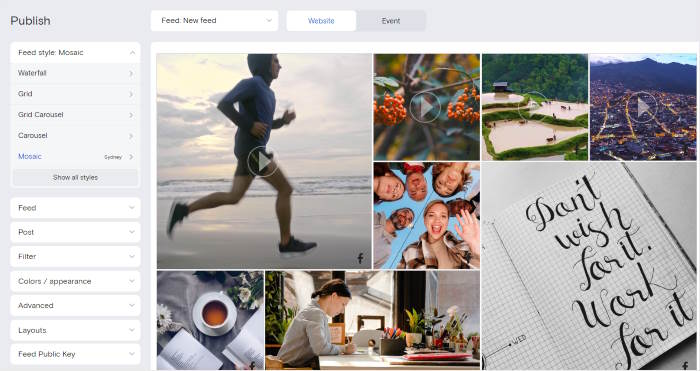Click Facebook icon on running man post

point(360,258)
